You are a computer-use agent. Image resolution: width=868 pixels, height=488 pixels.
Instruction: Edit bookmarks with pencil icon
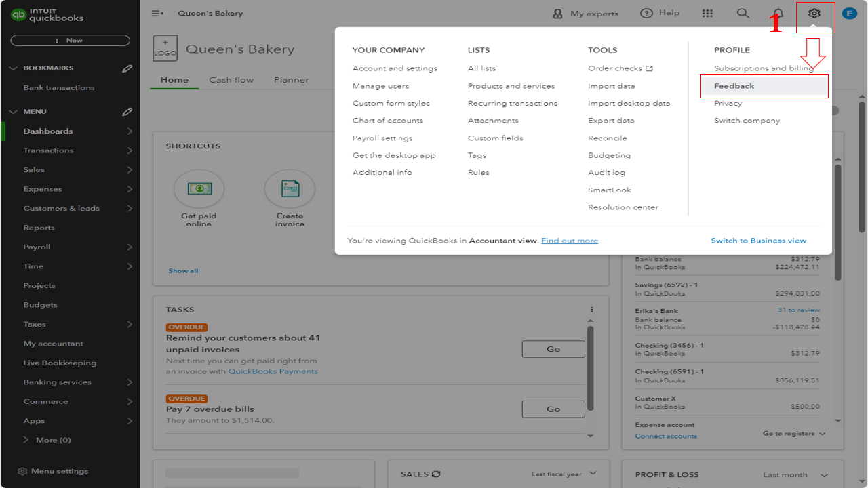(x=127, y=68)
